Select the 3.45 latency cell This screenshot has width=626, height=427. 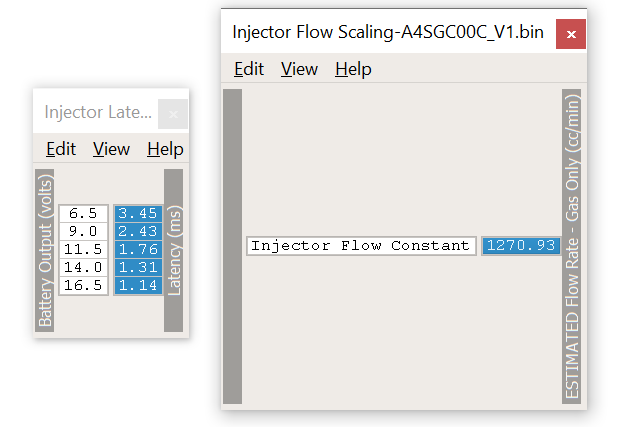coord(138,214)
